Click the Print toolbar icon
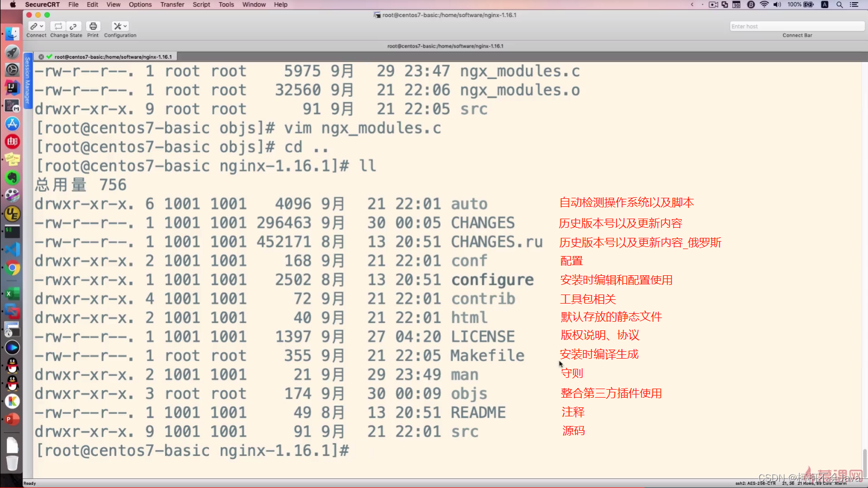This screenshot has width=868, height=488. 93,26
